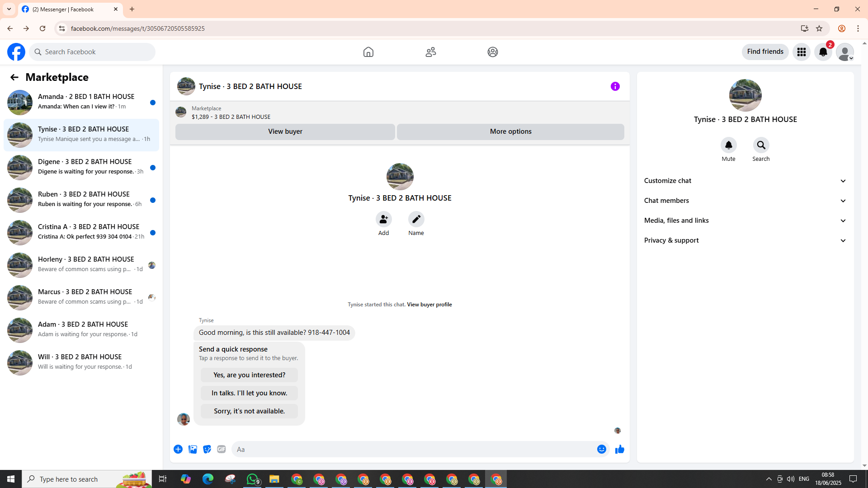Click the Windows taskbar search box
The width and height of the screenshot is (868, 488).
pos(87,479)
